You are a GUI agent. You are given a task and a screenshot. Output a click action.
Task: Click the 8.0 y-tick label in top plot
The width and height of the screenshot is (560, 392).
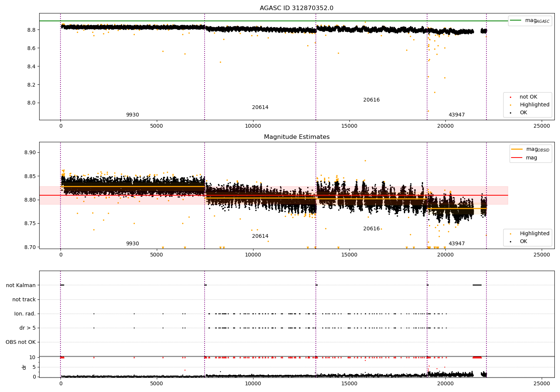(31, 103)
